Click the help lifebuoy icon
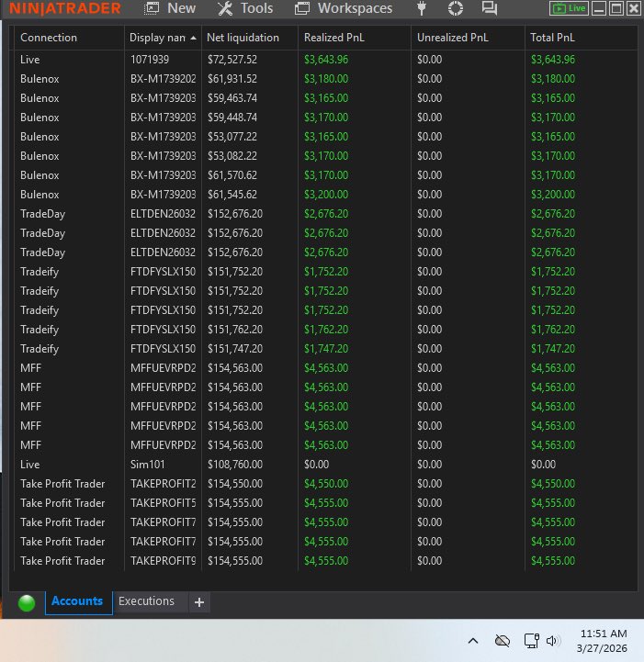 456,8
